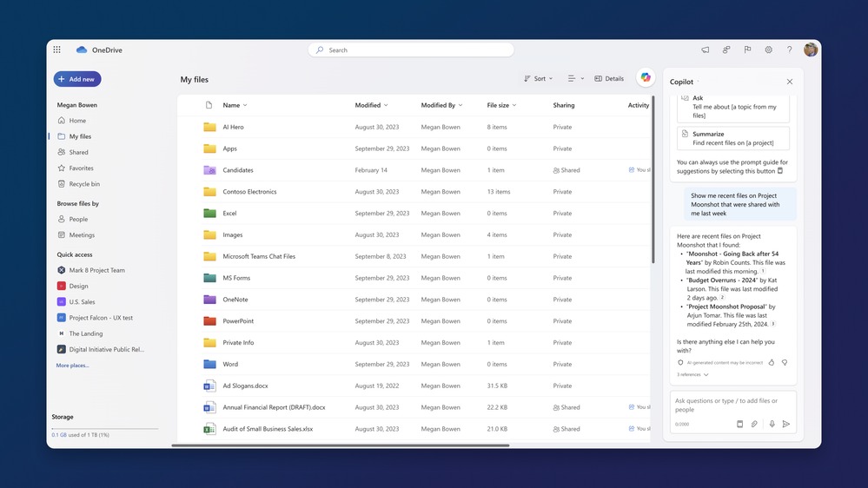This screenshot has height=488, width=868.
Task: Click thumbs down on Copilot response
Action: 785,362
